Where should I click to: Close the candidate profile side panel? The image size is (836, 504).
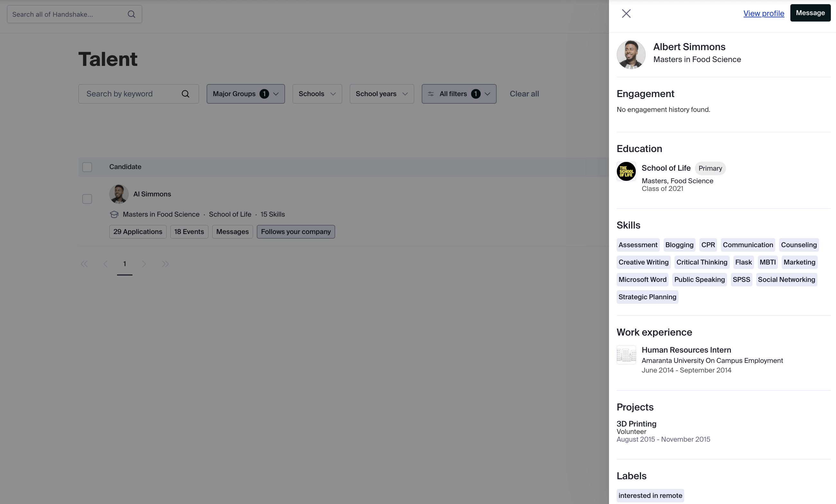click(626, 14)
